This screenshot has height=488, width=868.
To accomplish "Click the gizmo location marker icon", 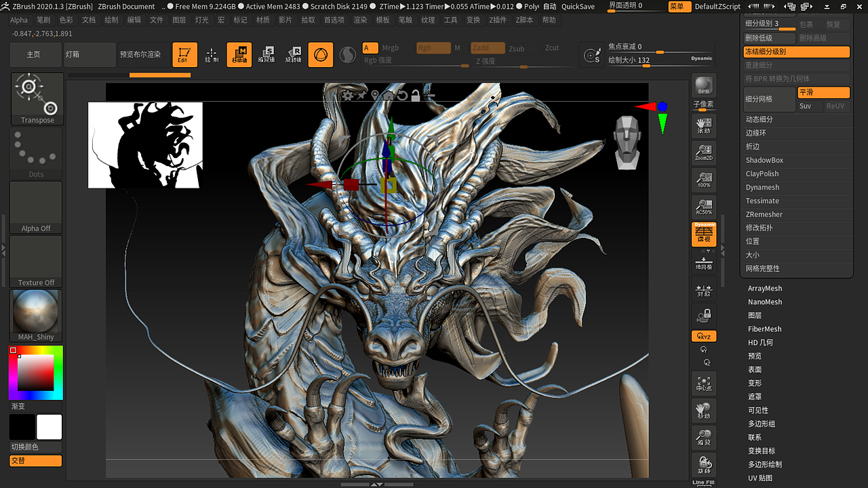I will pos(375,95).
